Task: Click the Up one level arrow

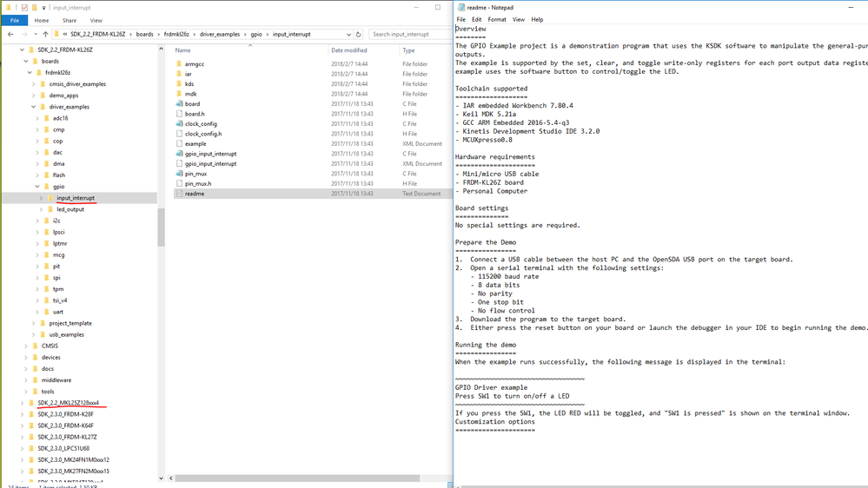Action: coord(45,35)
